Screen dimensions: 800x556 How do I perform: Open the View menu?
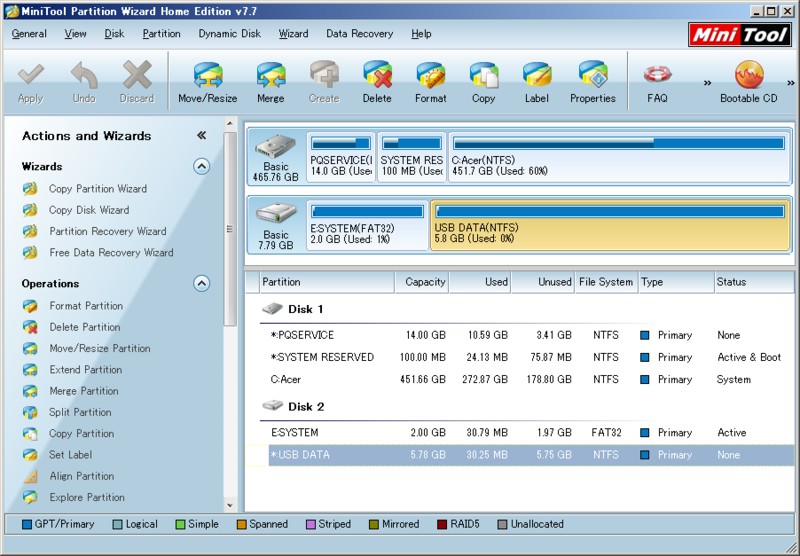click(x=76, y=34)
